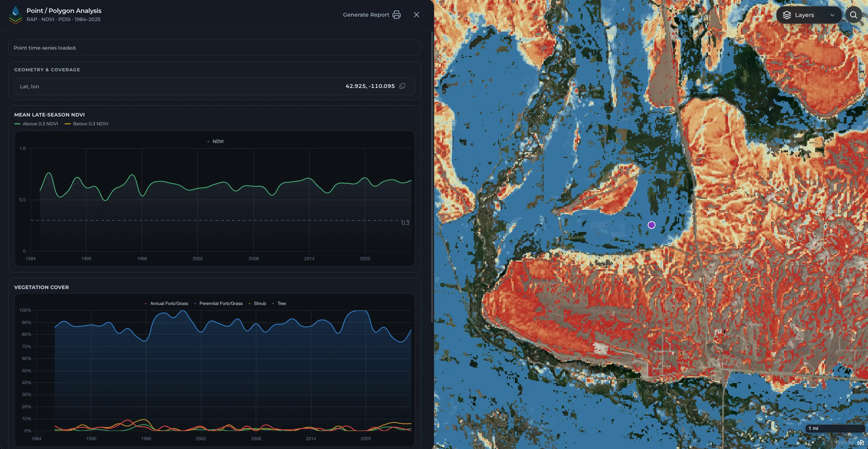This screenshot has height=449, width=868.
Task: Click the analysis panel vertical scrollbar
Action: click(432, 177)
